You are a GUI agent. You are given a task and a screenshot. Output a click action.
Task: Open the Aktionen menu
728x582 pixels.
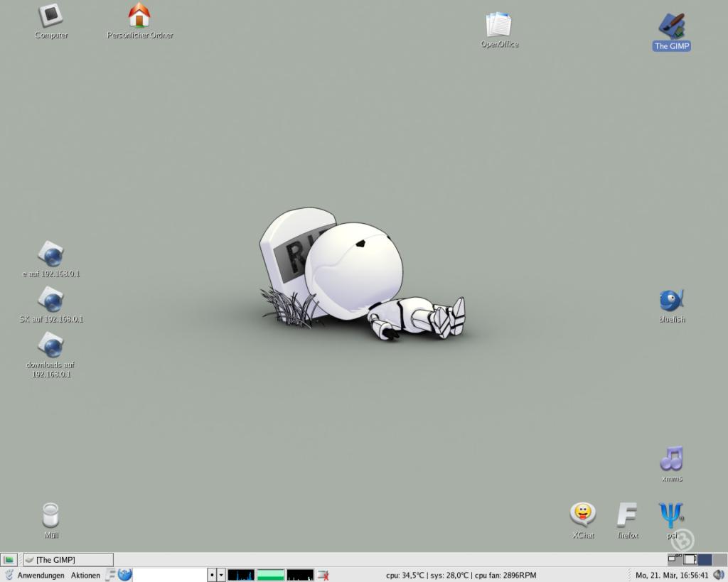(x=85, y=575)
